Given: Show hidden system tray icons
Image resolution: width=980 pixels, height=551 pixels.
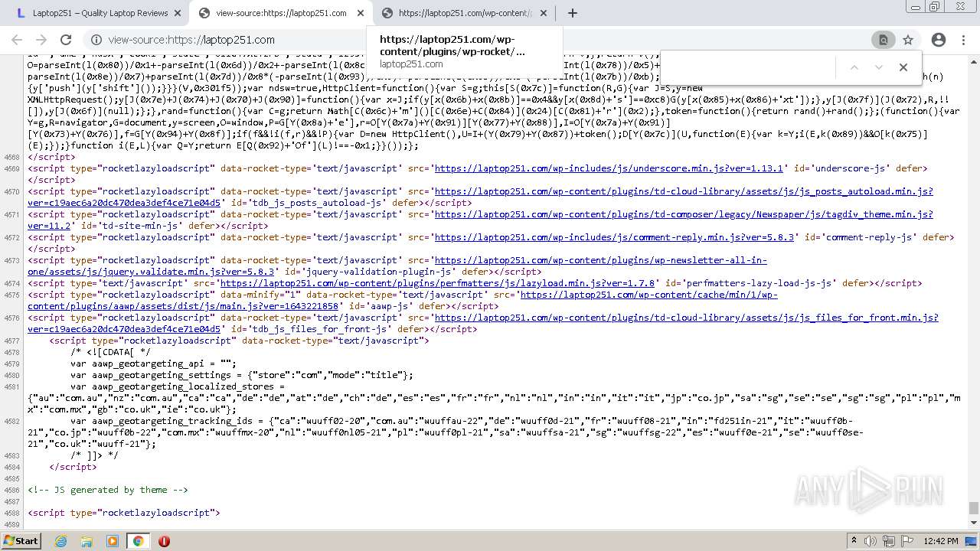Looking at the screenshot, I should [854, 541].
